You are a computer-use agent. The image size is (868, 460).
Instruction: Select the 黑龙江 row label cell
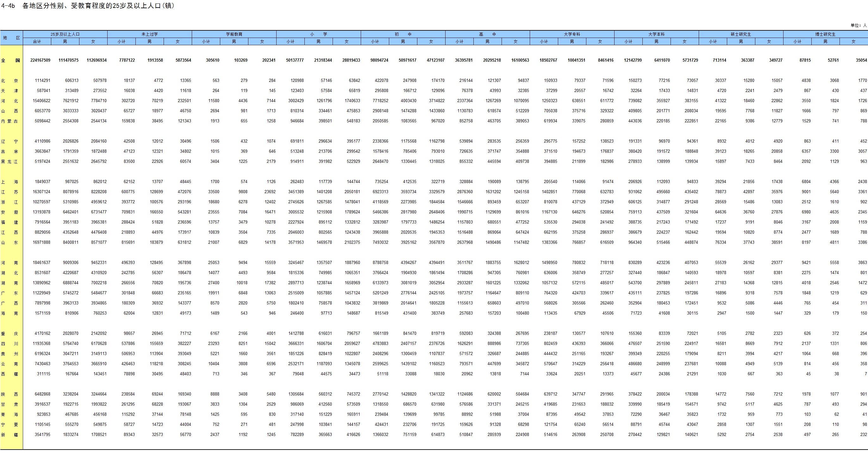pos(9,162)
